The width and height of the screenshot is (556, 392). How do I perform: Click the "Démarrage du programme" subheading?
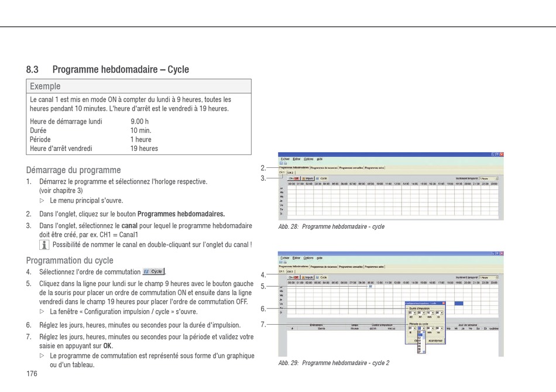[x=73, y=170]
